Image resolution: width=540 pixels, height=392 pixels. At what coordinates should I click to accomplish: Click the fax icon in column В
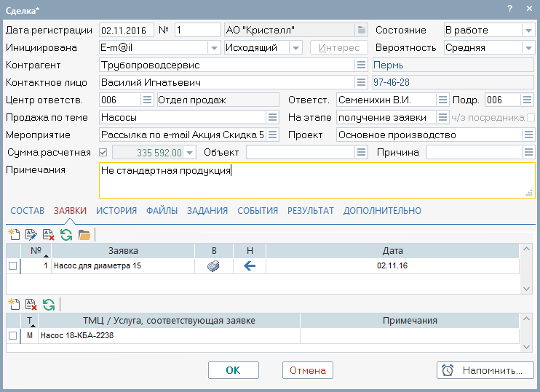tap(213, 266)
